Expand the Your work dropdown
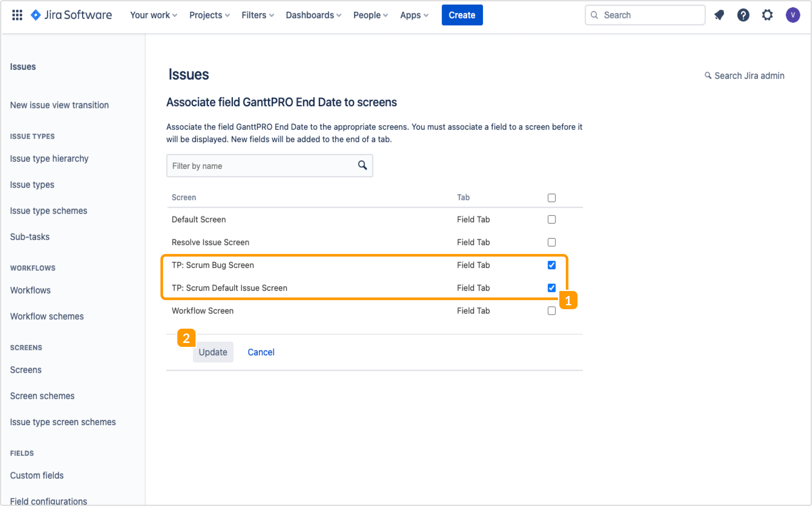The height and width of the screenshot is (506, 812). click(x=154, y=15)
